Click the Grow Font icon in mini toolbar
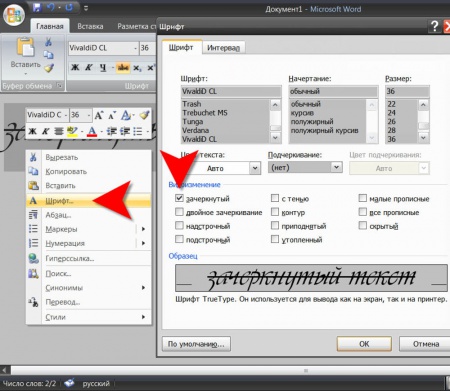 (99, 115)
